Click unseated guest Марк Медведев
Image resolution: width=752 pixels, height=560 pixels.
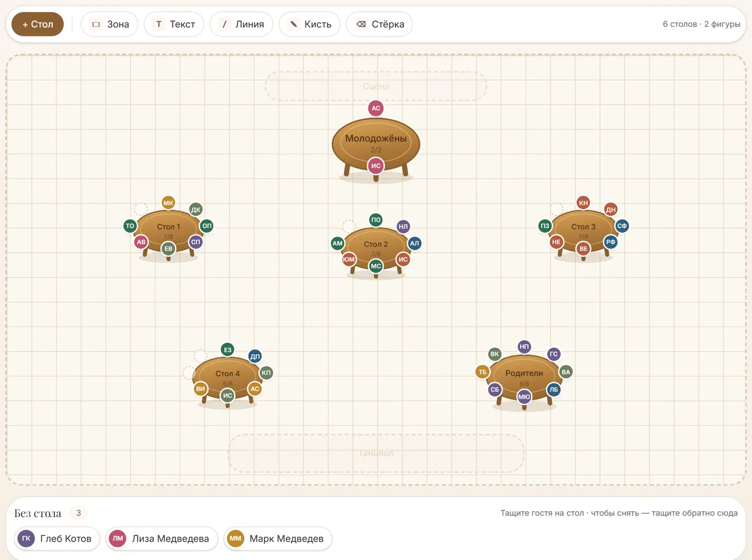pyautogui.click(x=278, y=539)
